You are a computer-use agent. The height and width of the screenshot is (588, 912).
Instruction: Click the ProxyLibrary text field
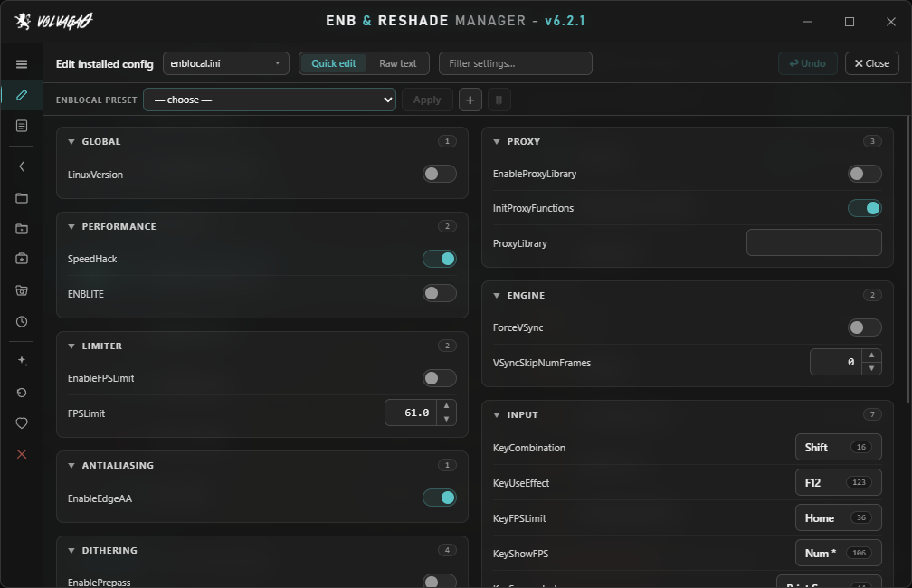[813, 242]
